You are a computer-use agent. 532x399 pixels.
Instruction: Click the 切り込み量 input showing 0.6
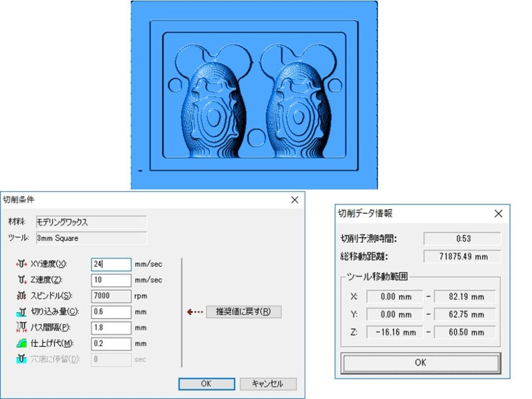tap(111, 312)
